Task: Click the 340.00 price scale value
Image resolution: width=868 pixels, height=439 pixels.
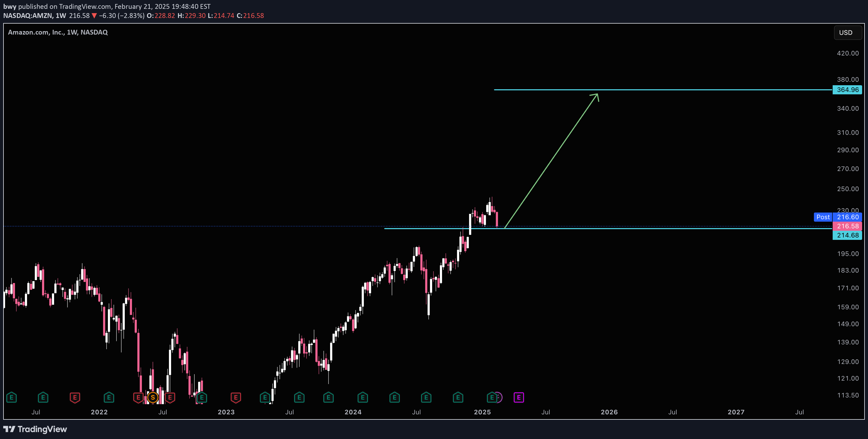Action: (848, 109)
